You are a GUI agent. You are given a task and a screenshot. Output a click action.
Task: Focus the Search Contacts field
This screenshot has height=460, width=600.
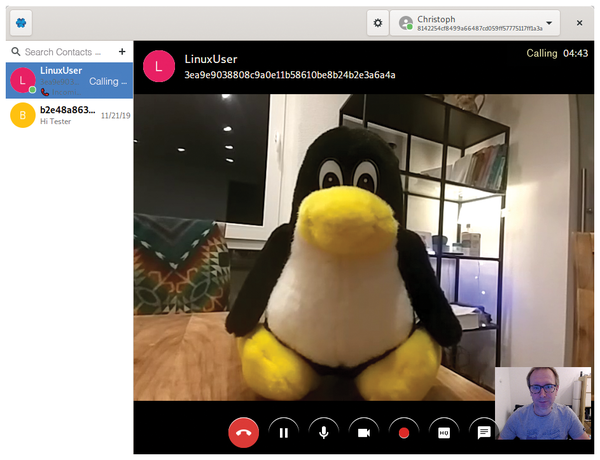coord(63,52)
